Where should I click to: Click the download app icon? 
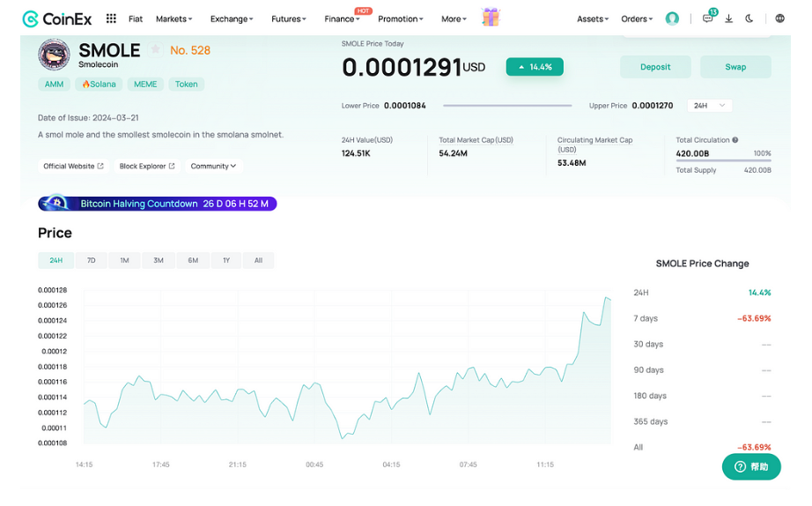pyautogui.click(x=728, y=19)
